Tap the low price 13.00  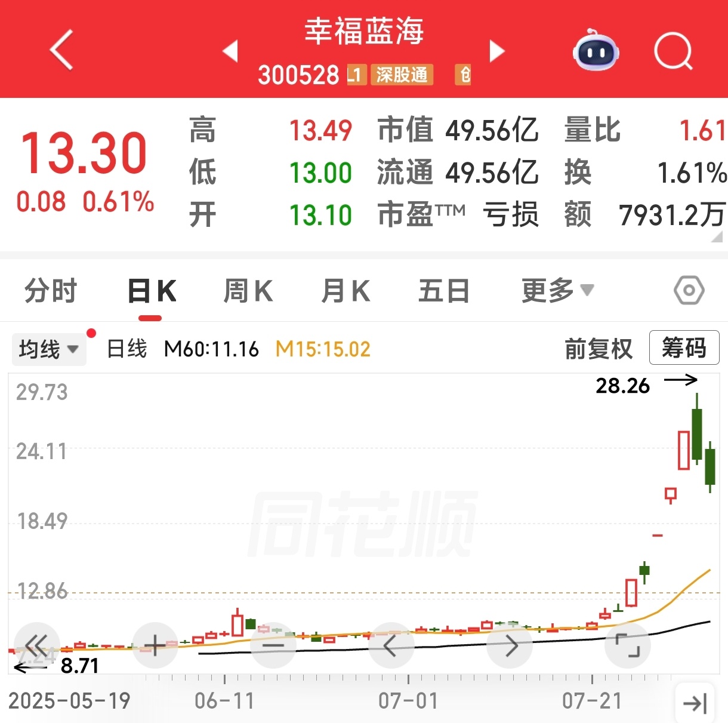pos(320,173)
